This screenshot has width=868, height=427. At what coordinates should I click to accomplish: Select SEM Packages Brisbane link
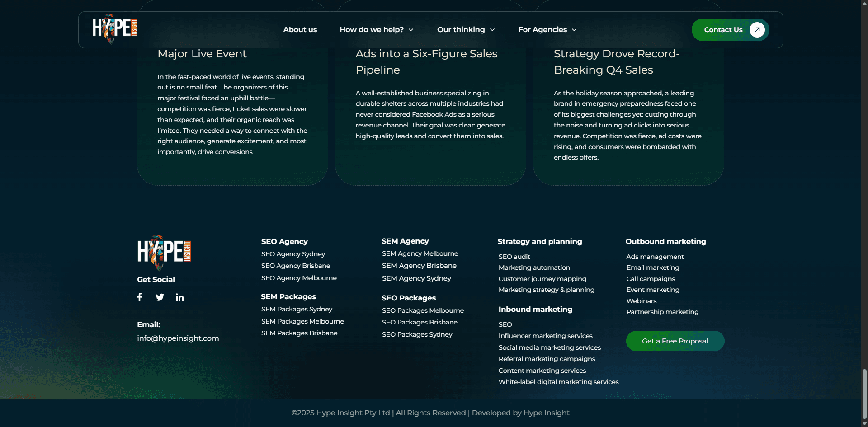(x=299, y=333)
